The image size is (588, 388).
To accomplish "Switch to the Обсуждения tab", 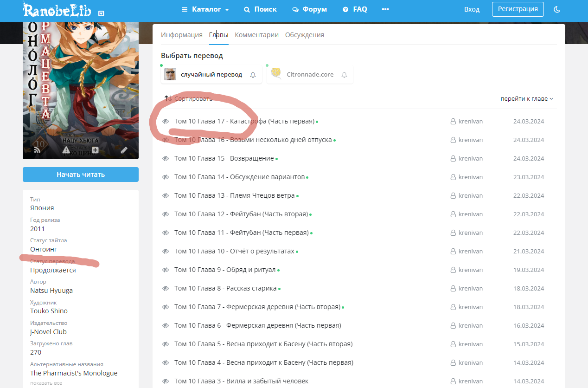I will pyautogui.click(x=305, y=35).
